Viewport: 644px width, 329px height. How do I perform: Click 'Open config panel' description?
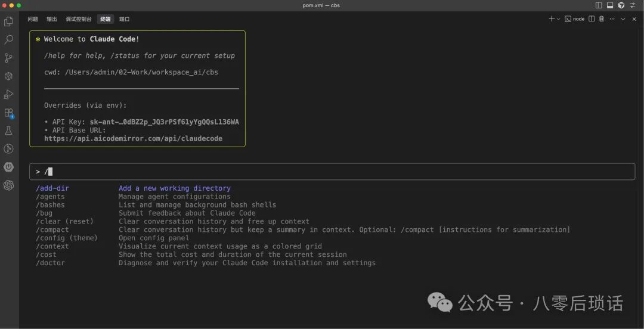click(x=154, y=238)
